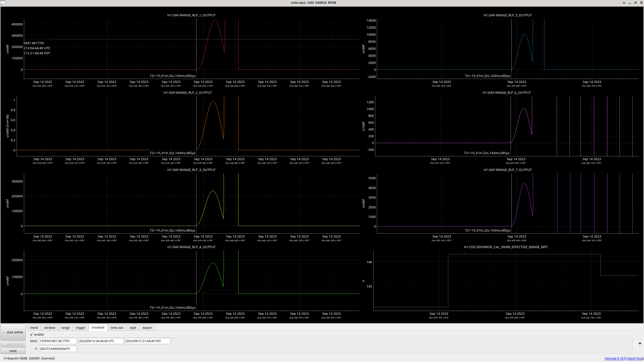Switch to the trigger tab

80,328
